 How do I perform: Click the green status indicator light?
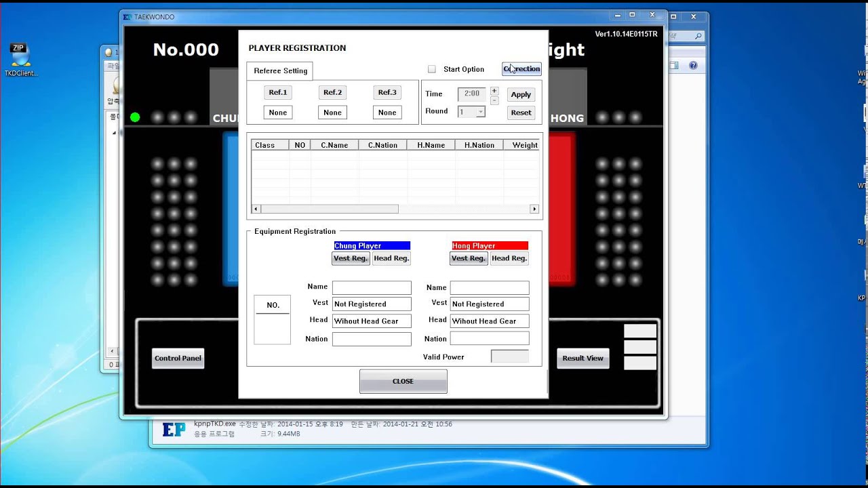[x=135, y=117]
